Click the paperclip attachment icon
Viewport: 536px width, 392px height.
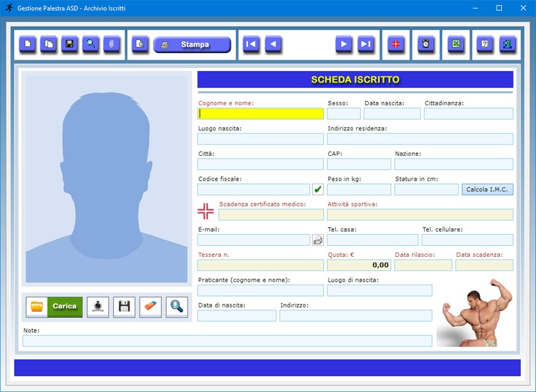tap(111, 44)
